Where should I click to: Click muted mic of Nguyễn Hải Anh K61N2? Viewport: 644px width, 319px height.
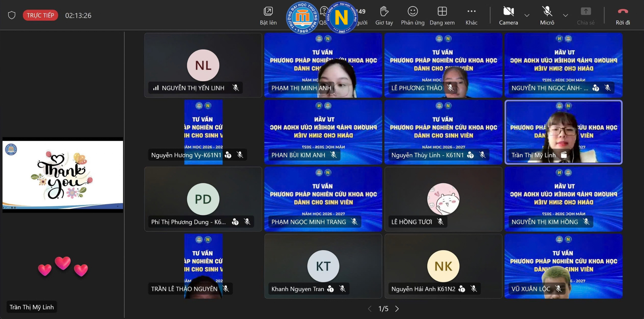474,288
